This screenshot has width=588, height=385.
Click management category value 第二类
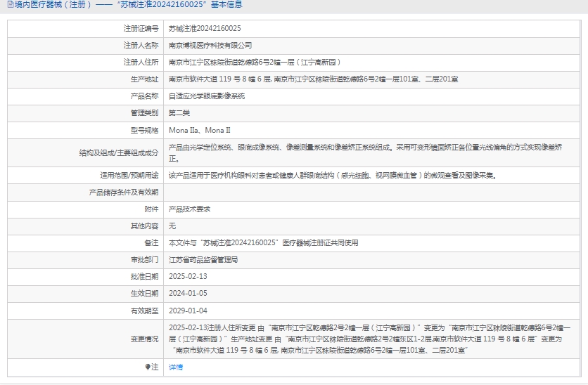179,113
